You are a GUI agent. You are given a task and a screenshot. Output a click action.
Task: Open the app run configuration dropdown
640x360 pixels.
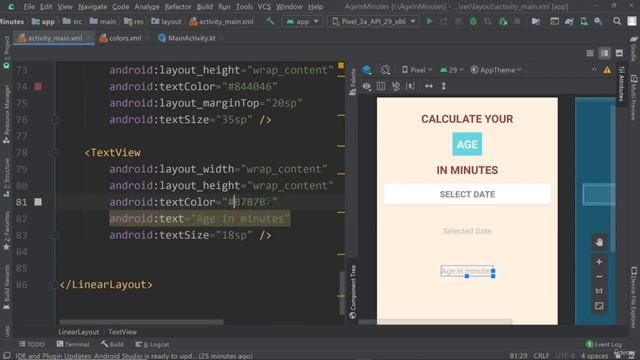pyautogui.click(x=302, y=21)
